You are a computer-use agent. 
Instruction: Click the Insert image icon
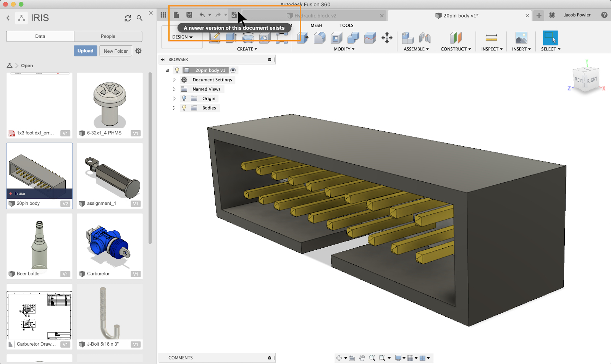(521, 38)
